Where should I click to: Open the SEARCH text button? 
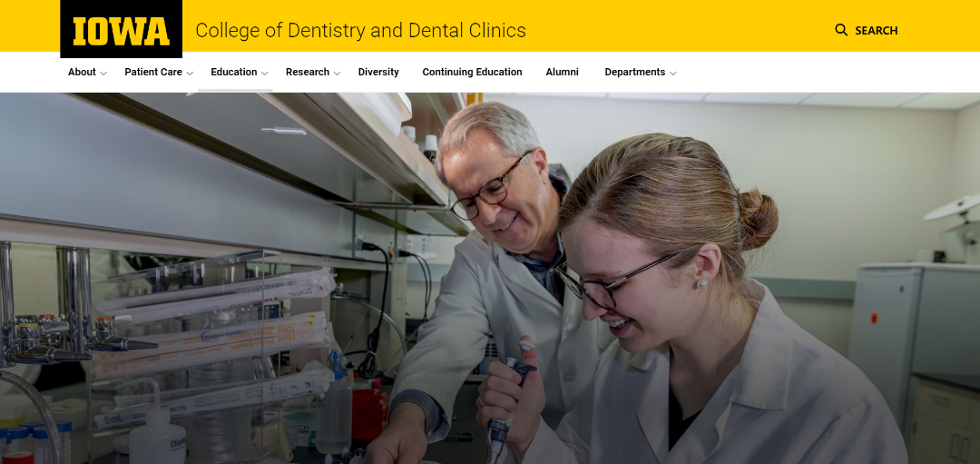(x=876, y=31)
